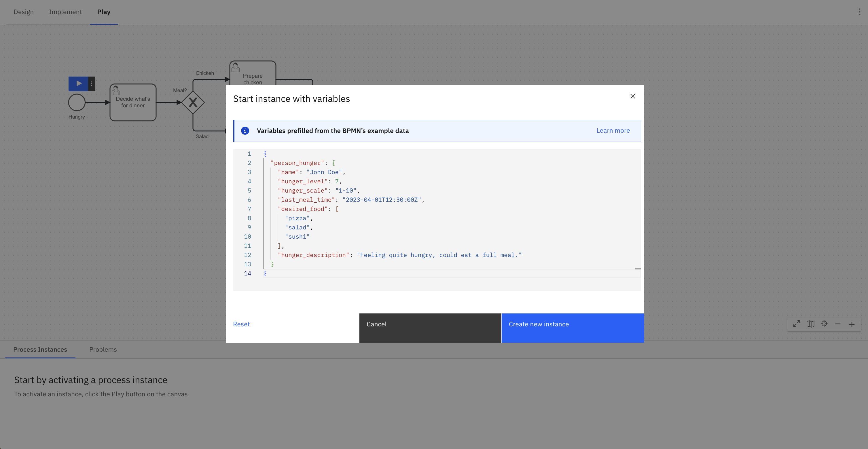Click the Play button on the Hungry start event
The height and width of the screenshot is (449, 868).
[79, 83]
